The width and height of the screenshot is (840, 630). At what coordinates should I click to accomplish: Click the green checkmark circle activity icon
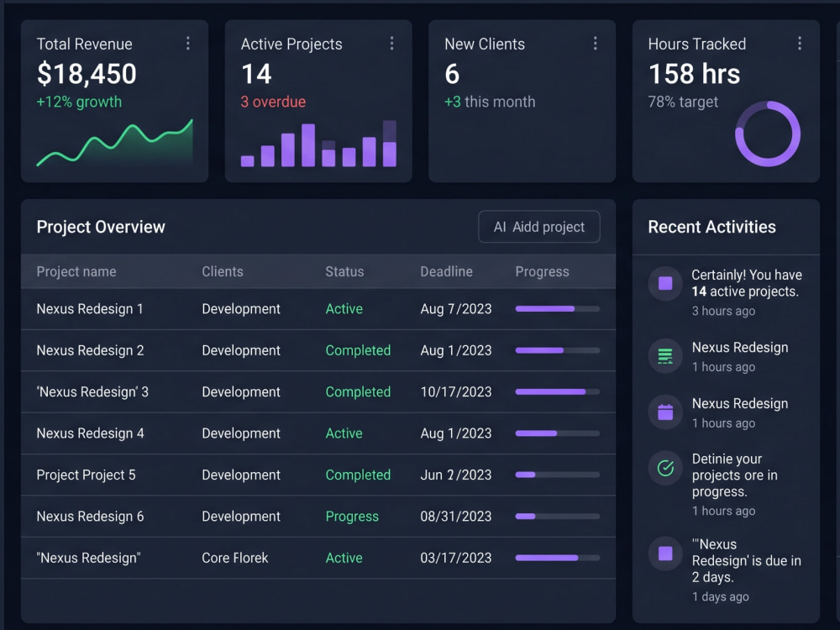[x=665, y=468]
